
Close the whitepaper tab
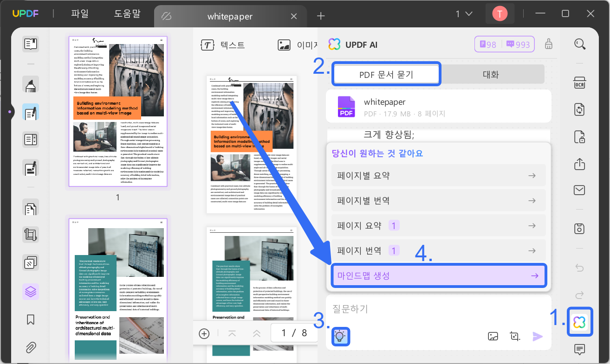pos(294,16)
